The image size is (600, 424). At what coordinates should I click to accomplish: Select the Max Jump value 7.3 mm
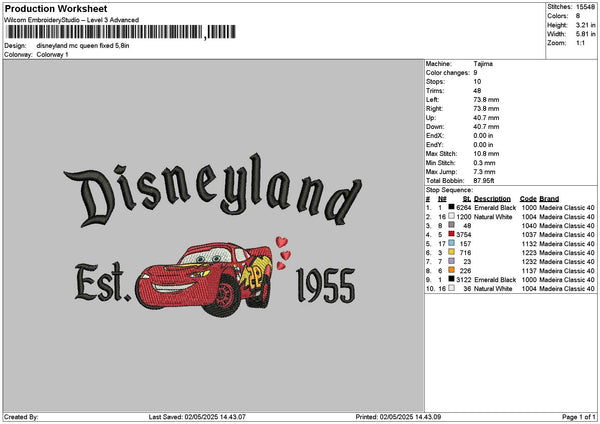coord(484,172)
